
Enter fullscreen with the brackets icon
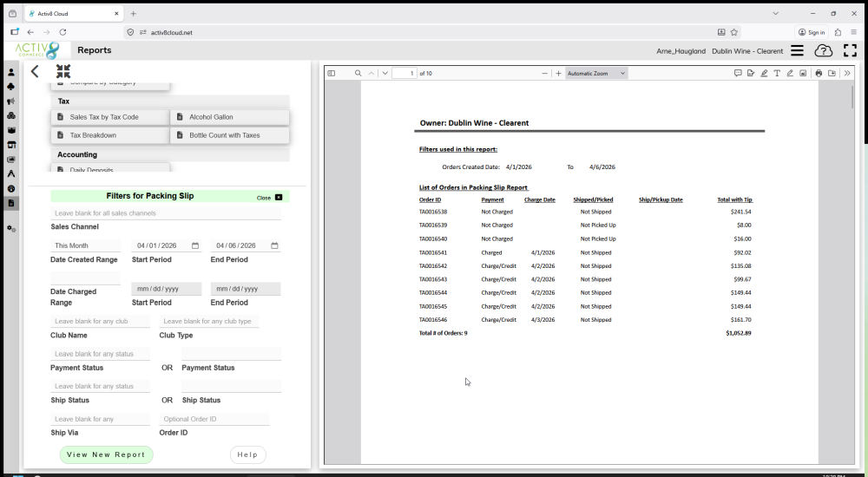coord(850,50)
